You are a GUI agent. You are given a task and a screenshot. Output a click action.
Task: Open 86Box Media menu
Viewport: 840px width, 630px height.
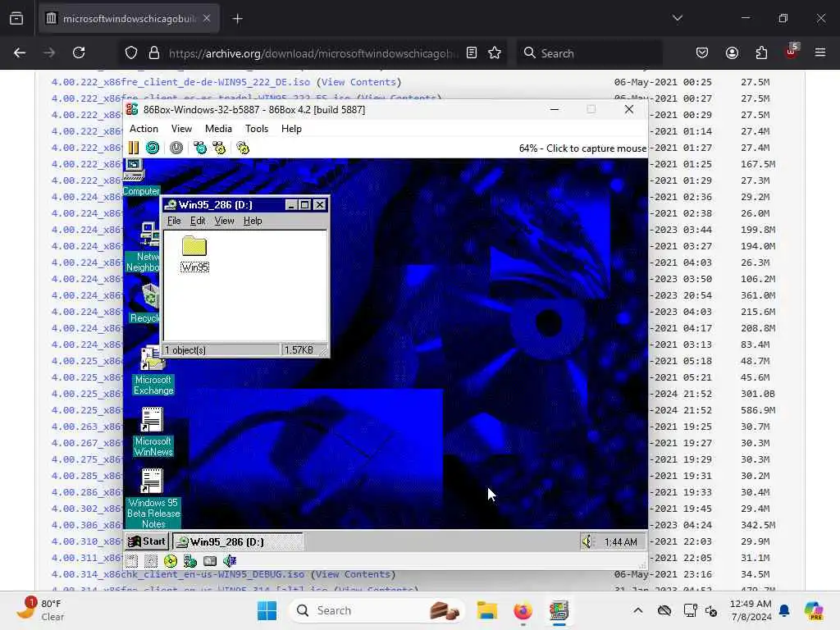(218, 129)
